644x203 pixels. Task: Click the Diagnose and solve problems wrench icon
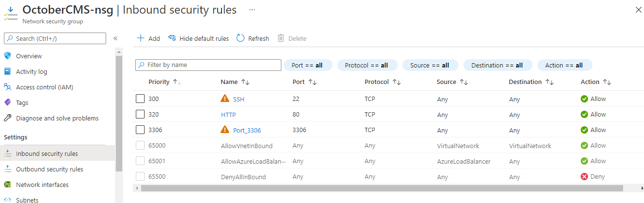pyautogui.click(x=7, y=118)
